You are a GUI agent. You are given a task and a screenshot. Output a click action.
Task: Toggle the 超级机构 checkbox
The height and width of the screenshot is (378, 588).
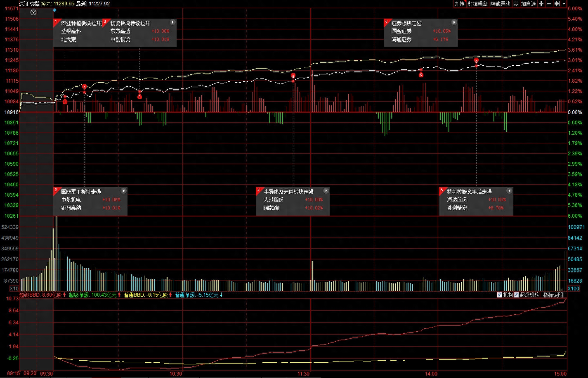point(516,295)
